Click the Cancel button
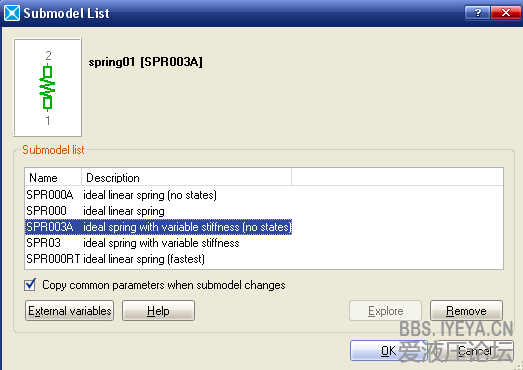 coord(475,351)
